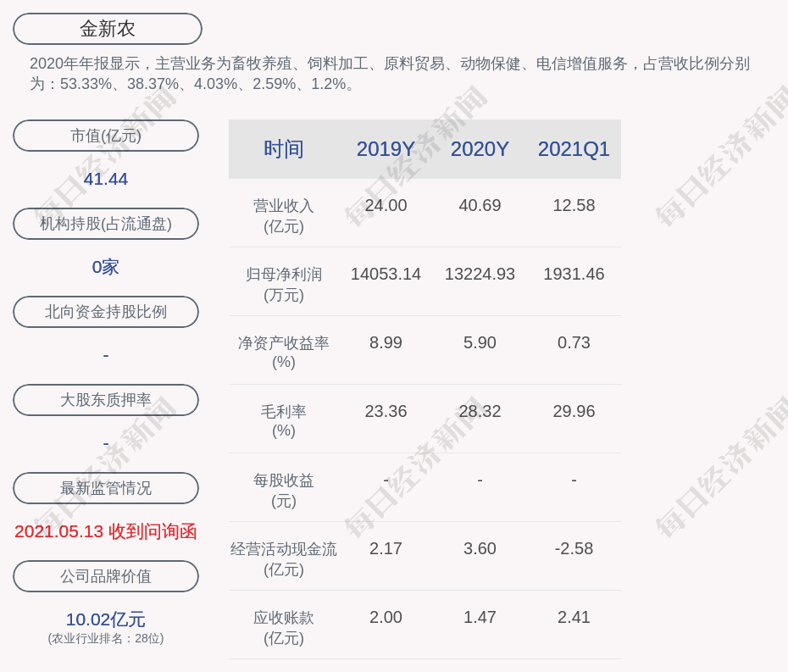Click the 2.41 receivables cell
This screenshot has height=672, width=788.
[x=574, y=617]
